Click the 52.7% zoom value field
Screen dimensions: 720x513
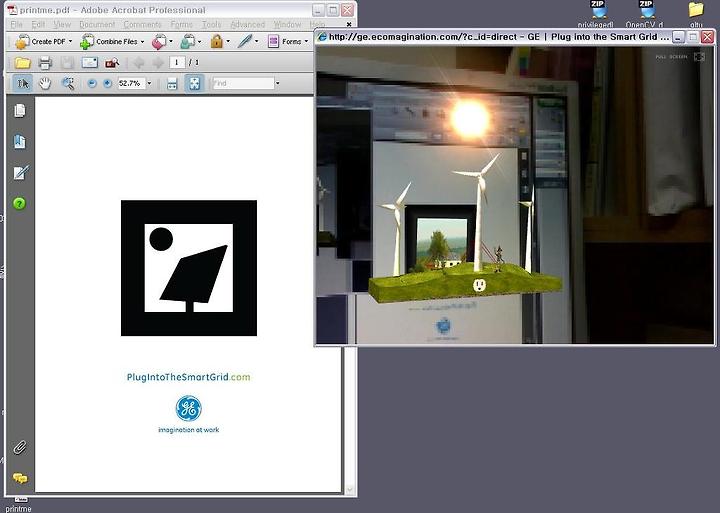click(131, 84)
